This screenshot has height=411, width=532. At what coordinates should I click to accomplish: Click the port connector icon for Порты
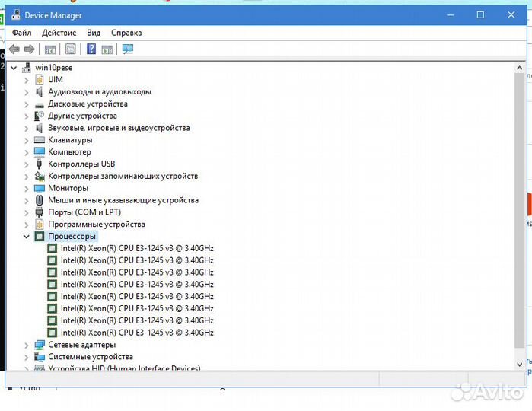point(40,212)
